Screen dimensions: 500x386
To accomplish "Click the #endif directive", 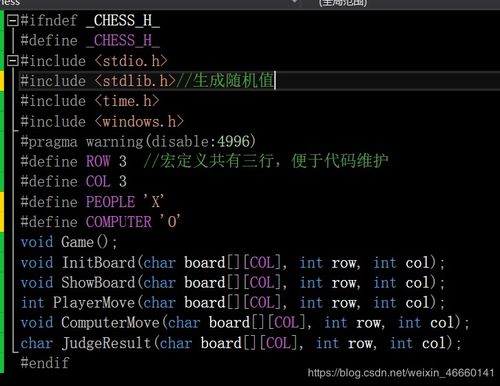I will [x=45, y=363].
